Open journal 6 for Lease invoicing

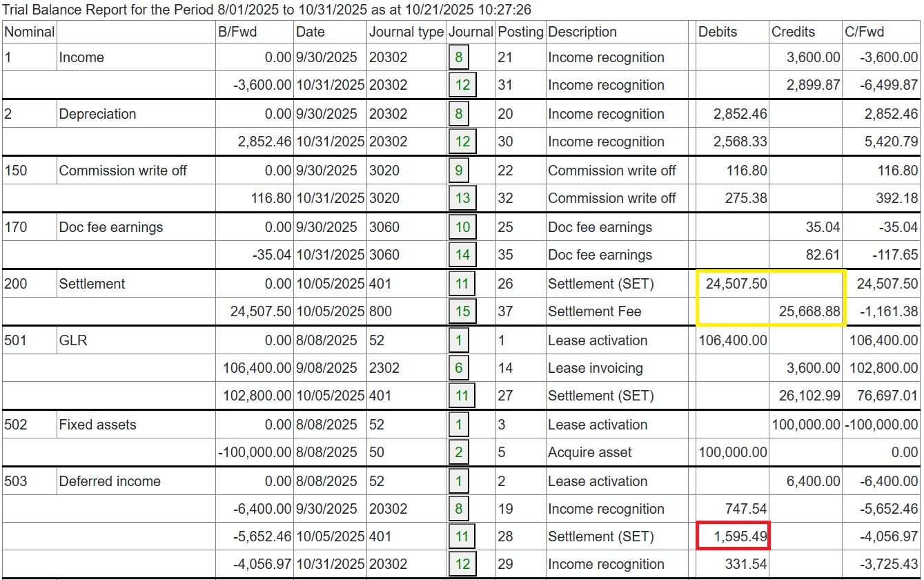tap(459, 368)
